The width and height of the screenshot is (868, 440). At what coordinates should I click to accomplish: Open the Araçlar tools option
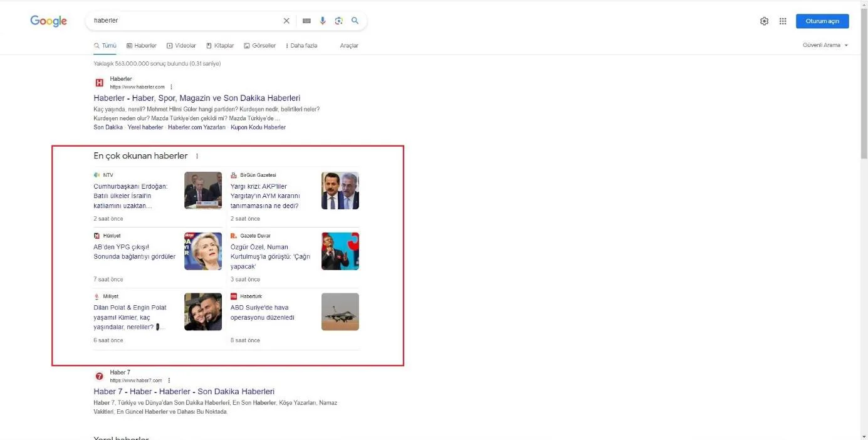(x=349, y=46)
